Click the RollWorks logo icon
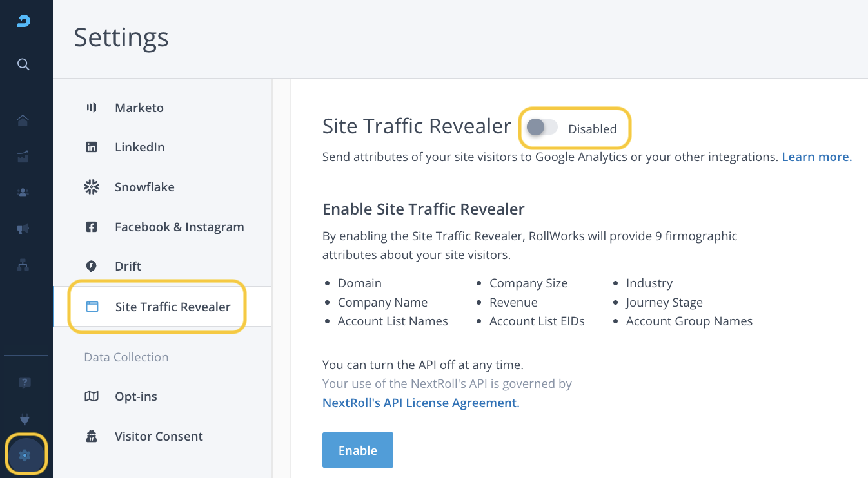This screenshot has width=868, height=478. [x=24, y=21]
